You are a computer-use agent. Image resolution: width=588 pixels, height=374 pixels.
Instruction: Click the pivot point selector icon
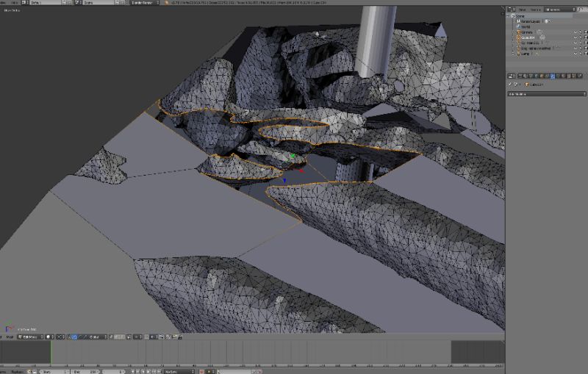(x=61, y=337)
